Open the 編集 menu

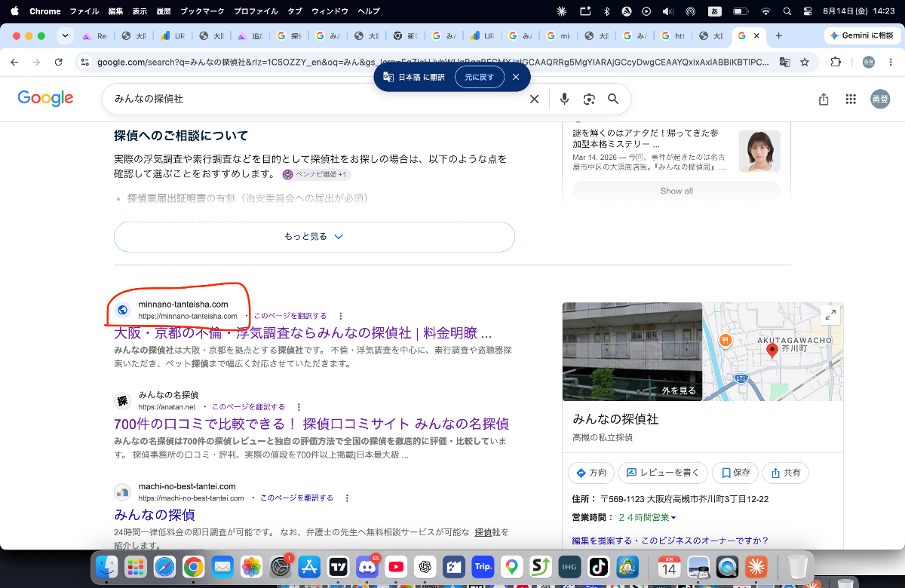[x=115, y=11]
